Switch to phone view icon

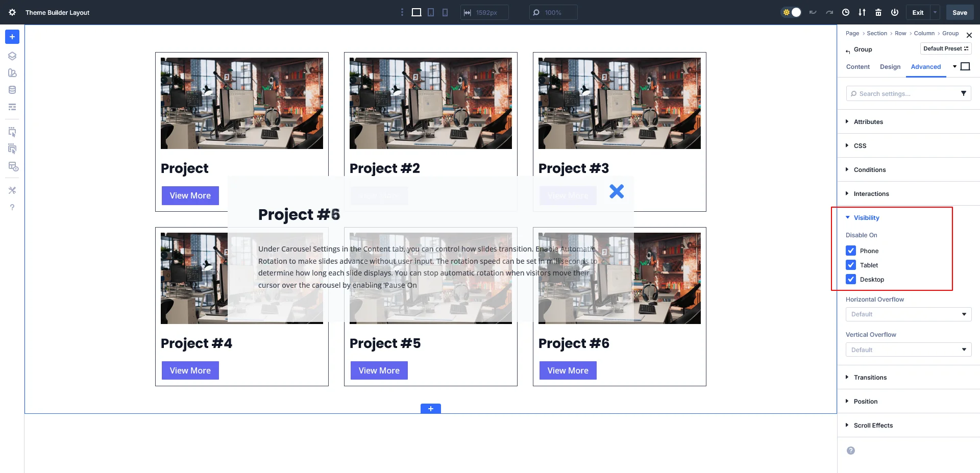tap(445, 12)
